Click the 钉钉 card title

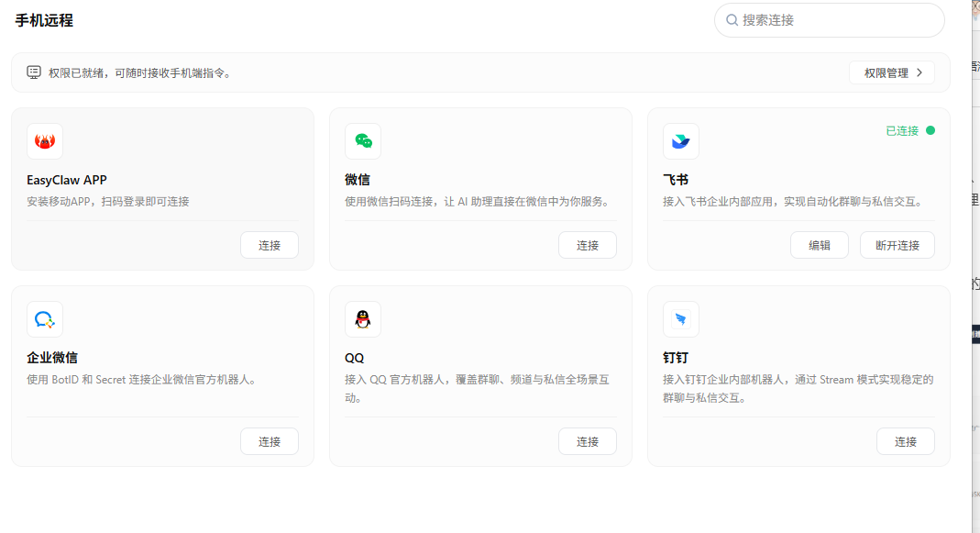(x=676, y=358)
